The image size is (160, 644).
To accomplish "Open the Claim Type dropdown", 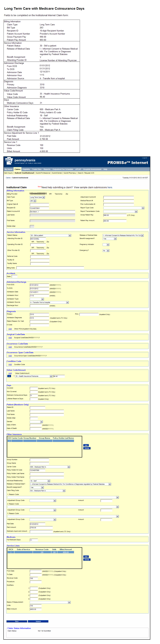I will click(x=43, y=197).
